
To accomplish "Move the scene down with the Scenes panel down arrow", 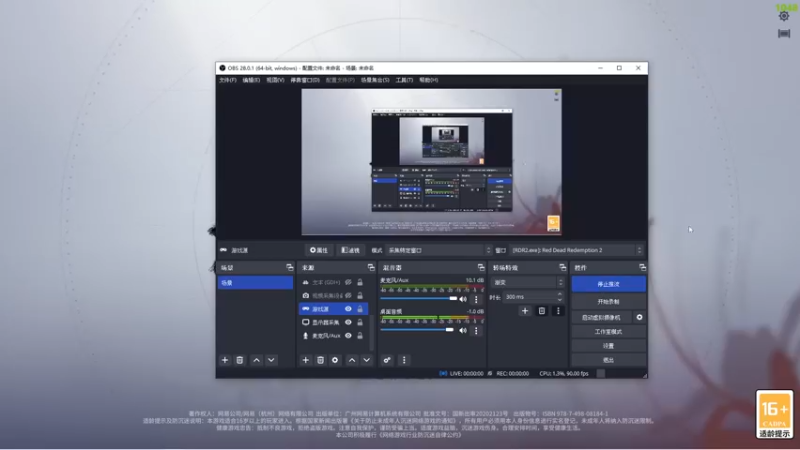I will click(271, 360).
